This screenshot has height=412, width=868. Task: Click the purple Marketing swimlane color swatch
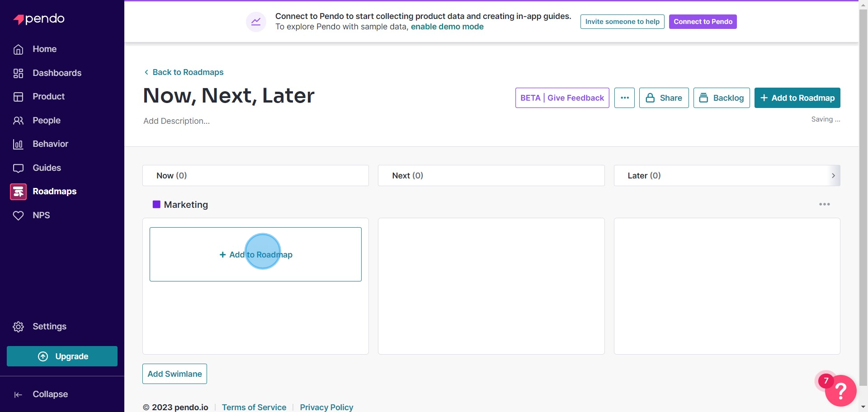156,205
